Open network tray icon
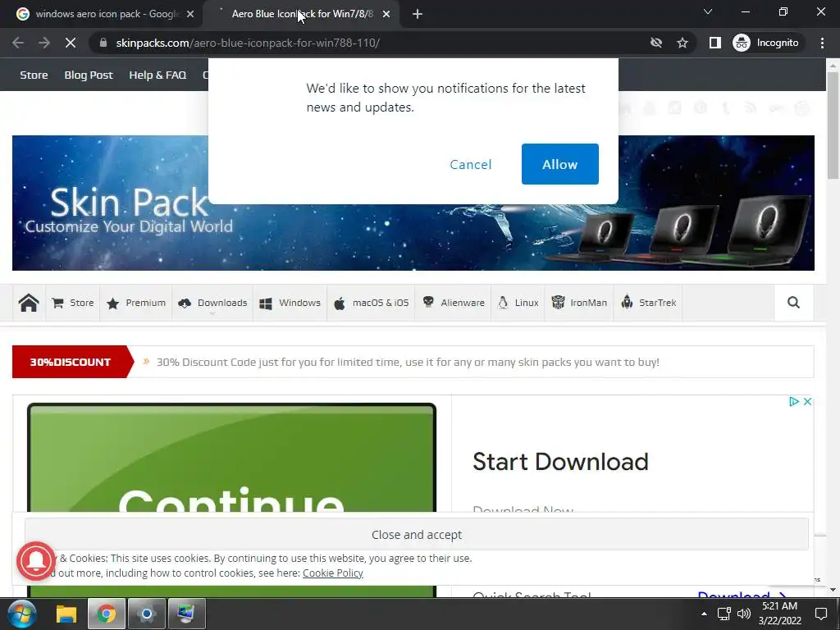Image resolution: width=840 pixels, height=630 pixels. (724, 614)
